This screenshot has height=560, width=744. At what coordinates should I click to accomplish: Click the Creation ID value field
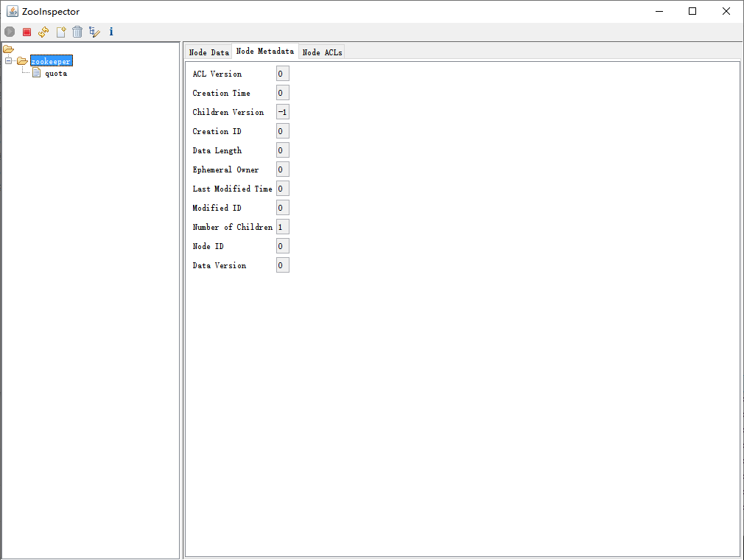[x=283, y=131]
